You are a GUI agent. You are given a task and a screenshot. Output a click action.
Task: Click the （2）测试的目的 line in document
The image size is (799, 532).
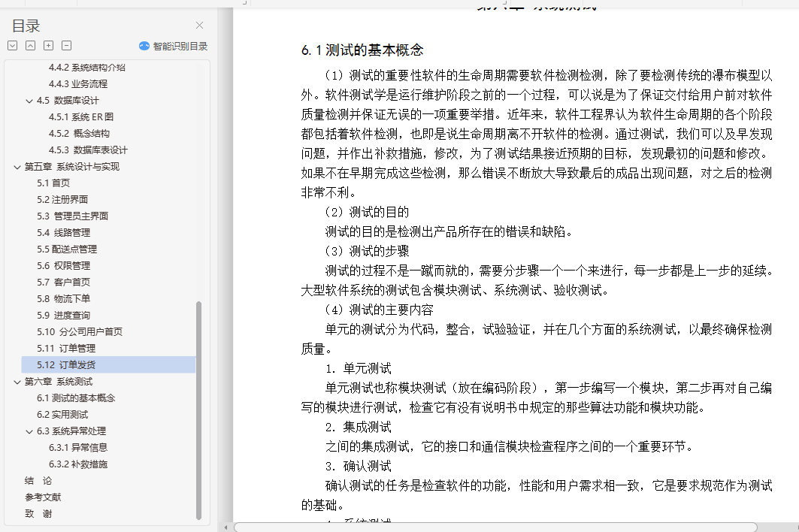(x=367, y=212)
